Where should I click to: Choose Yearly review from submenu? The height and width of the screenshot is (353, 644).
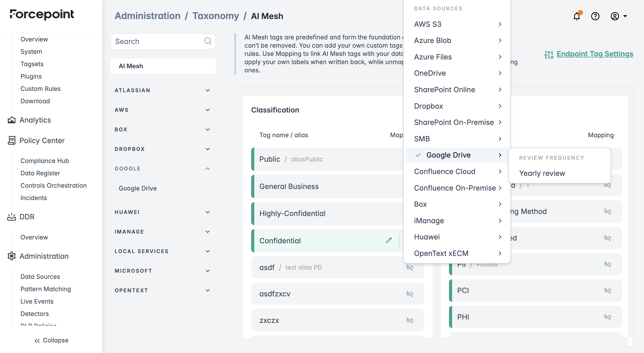(x=542, y=173)
